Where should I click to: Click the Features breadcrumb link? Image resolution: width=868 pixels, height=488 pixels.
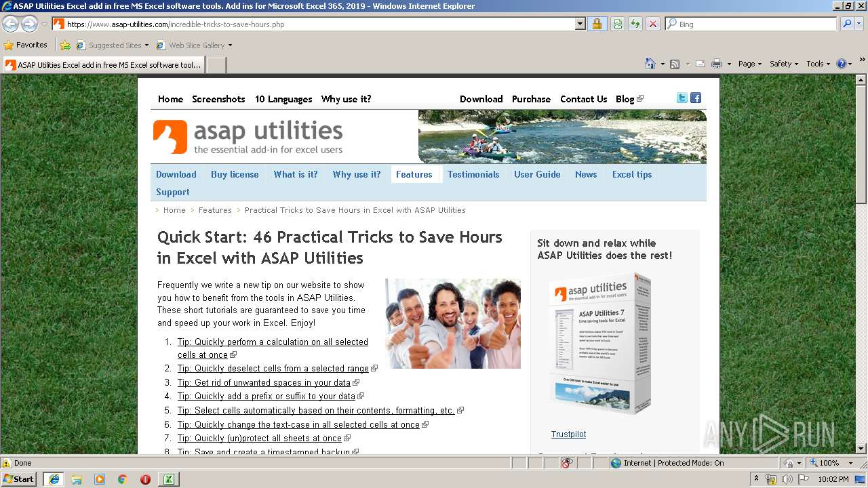coord(215,210)
